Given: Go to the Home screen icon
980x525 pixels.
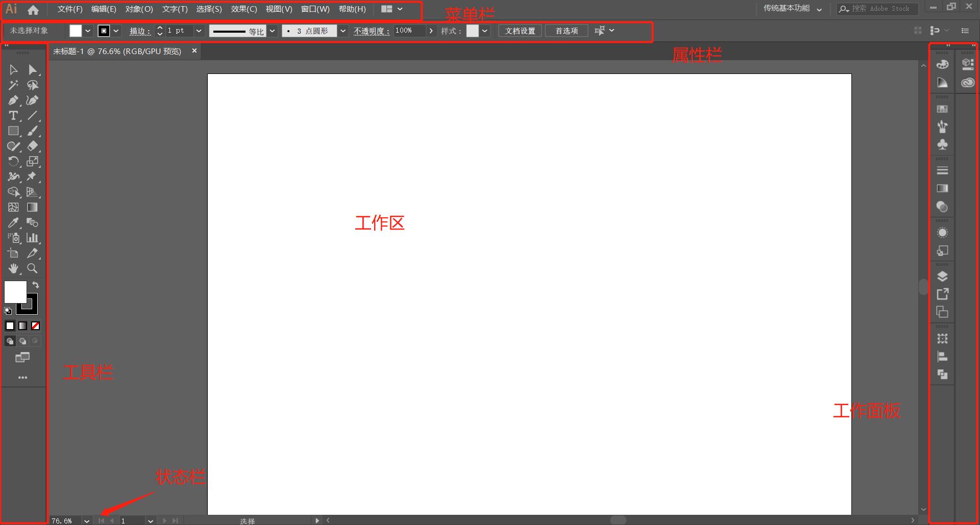Looking at the screenshot, I should click(x=33, y=9).
